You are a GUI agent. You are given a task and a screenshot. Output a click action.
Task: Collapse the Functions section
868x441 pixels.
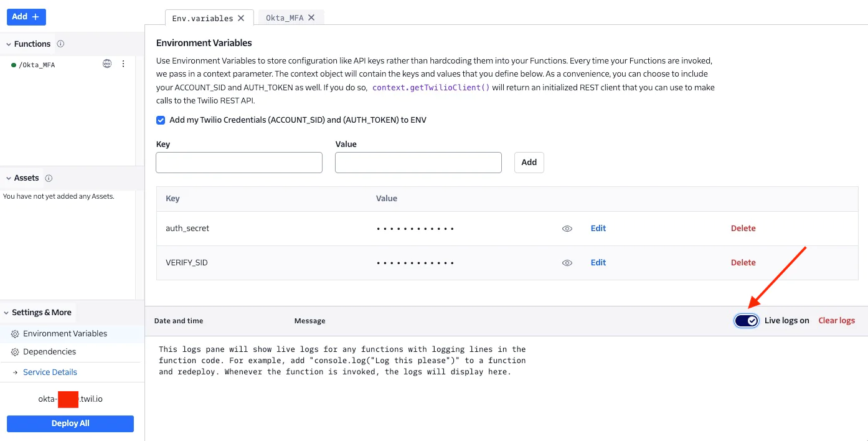click(9, 44)
